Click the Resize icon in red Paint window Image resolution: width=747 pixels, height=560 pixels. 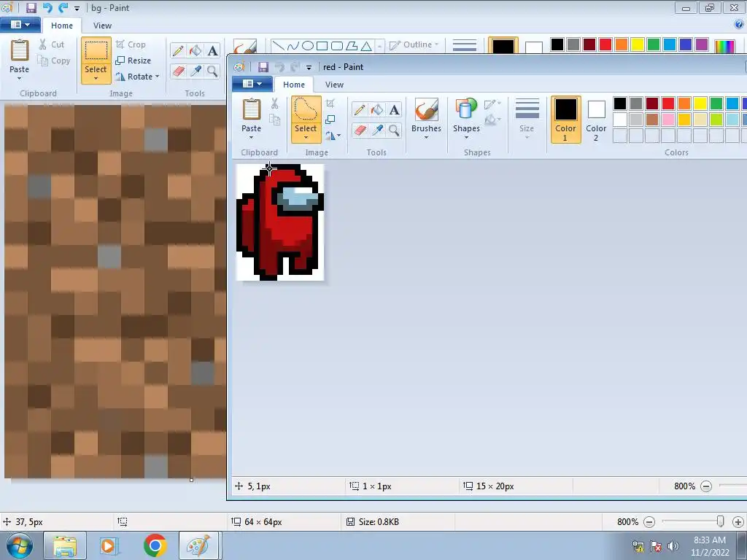pos(330,120)
